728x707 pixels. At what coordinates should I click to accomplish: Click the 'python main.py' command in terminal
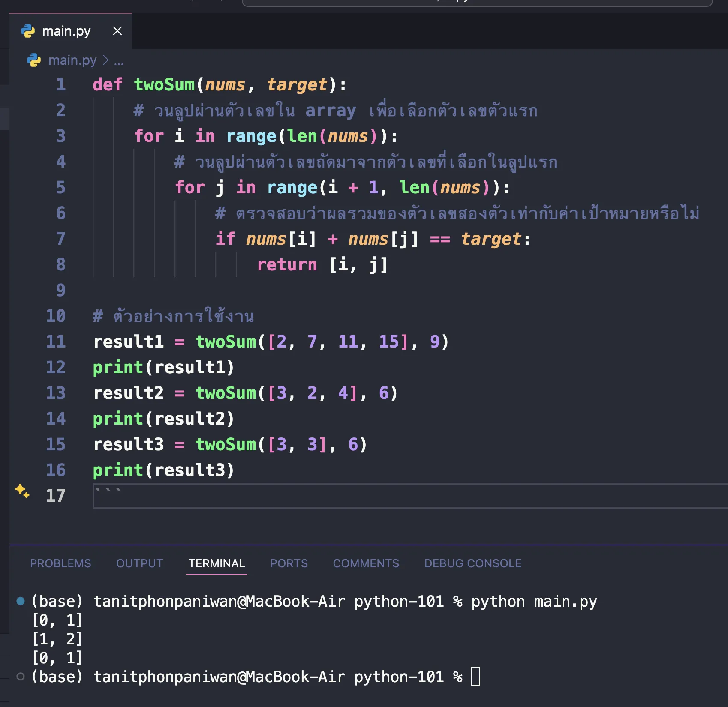point(534,601)
